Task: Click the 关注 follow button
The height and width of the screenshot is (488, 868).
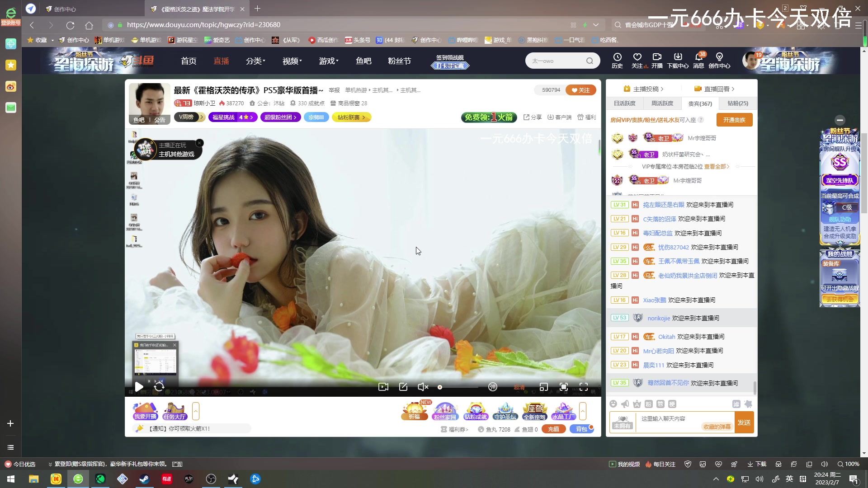Action: click(581, 90)
